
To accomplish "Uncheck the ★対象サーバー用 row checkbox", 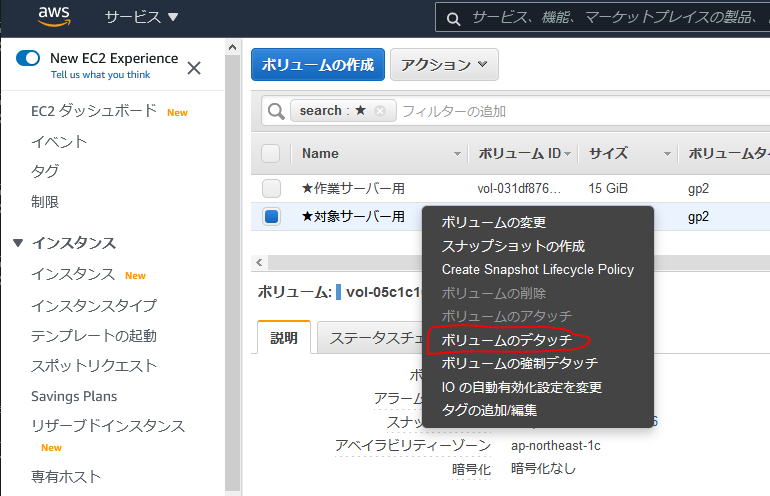I will pos(271,217).
